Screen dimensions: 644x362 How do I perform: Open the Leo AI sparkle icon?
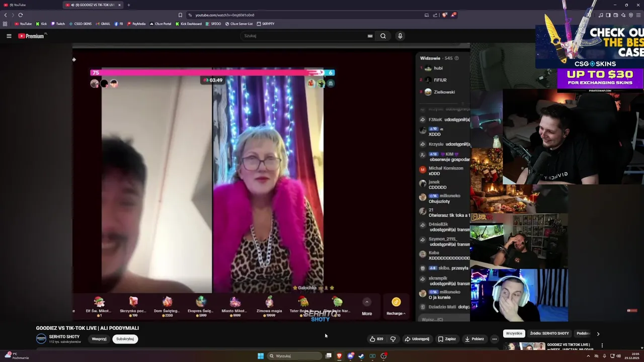(x=623, y=15)
